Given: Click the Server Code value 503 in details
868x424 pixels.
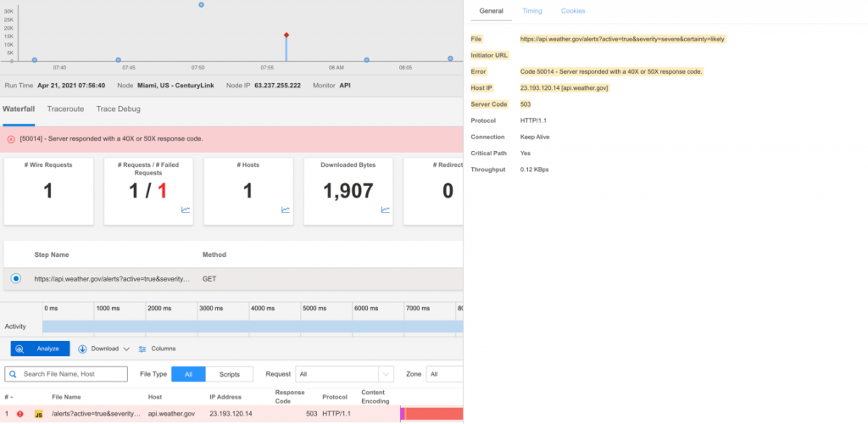Looking at the screenshot, I should coord(526,104).
